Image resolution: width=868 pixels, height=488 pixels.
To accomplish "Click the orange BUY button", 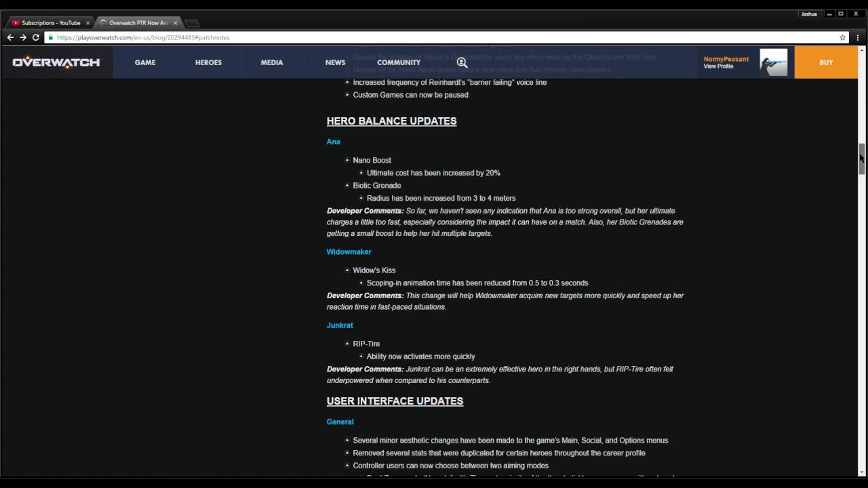I will (x=826, y=62).
